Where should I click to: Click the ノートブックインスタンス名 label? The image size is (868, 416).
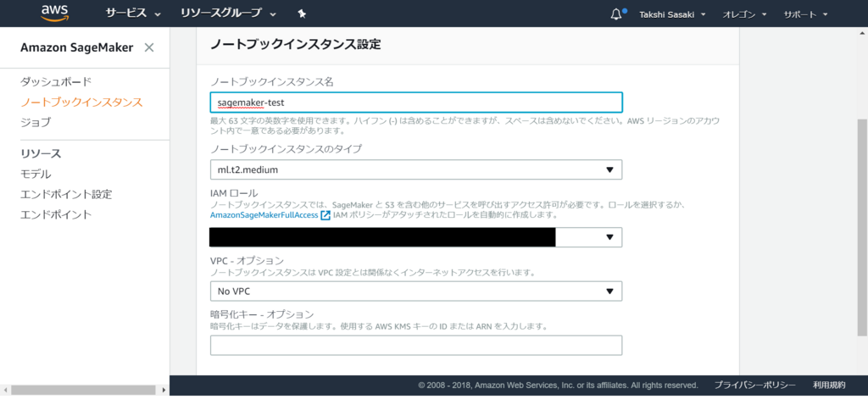click(x=272, y=82)
